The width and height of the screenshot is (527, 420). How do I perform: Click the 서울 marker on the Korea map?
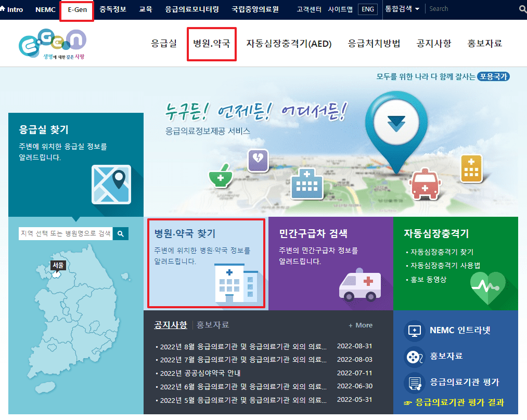pyautogui.click(x=57, y=265)
